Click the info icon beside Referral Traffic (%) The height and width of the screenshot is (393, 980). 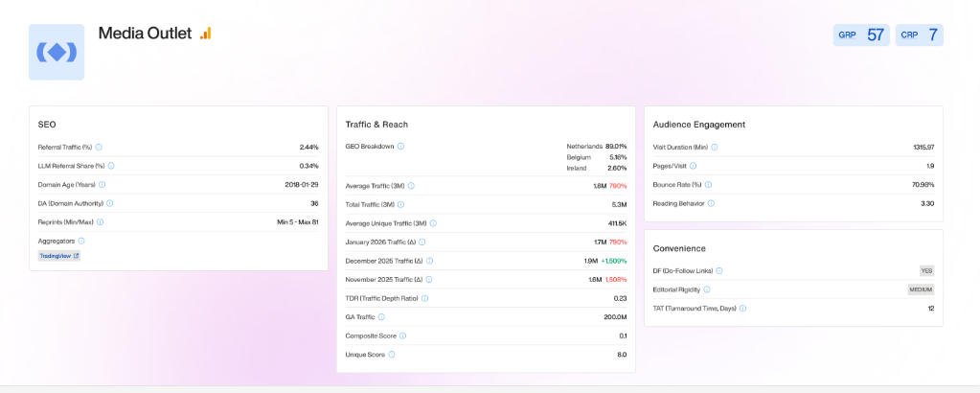(99, 148)
